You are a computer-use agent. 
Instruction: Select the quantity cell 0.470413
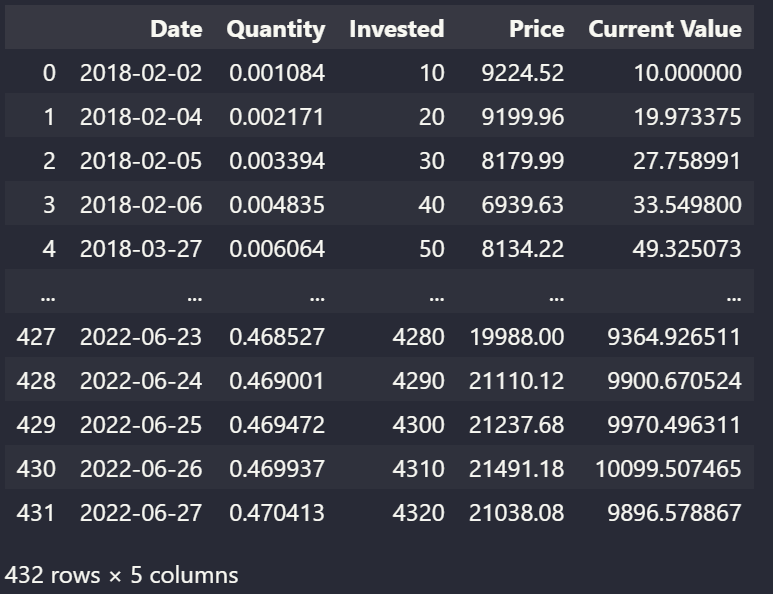click(277, 513)
